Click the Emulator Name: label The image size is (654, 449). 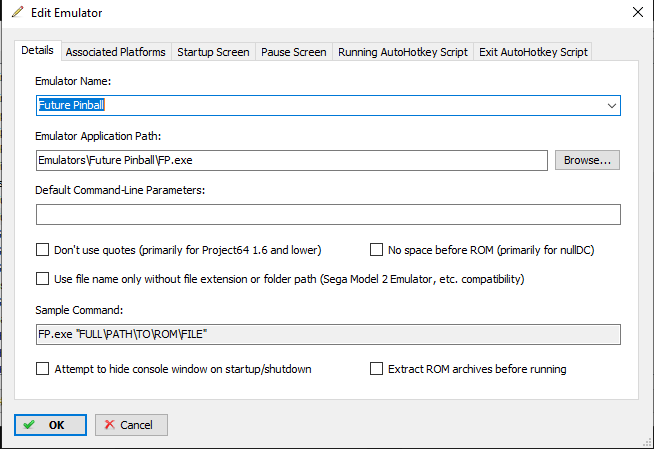click(x=73, y=81)
